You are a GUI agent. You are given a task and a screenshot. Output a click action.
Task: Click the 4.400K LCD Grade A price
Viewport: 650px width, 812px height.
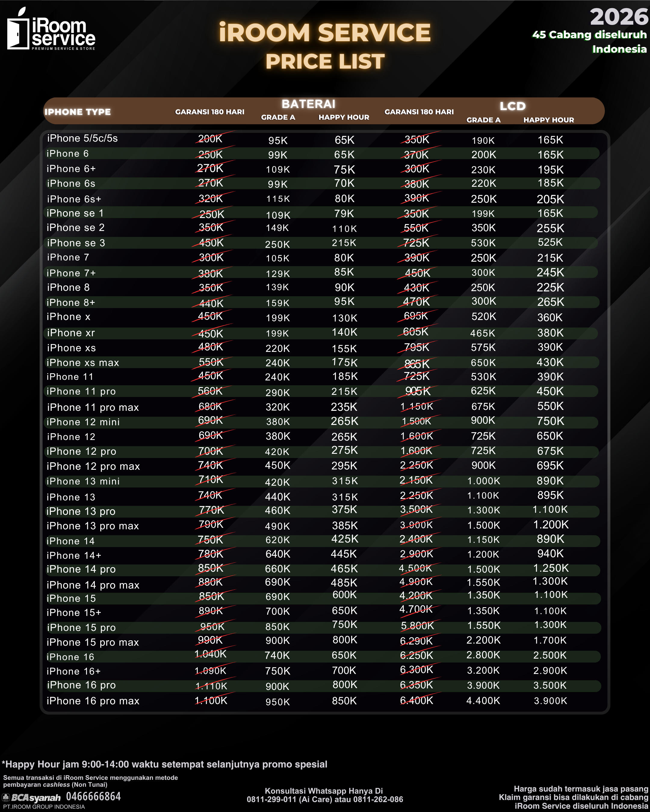pyautogui.click(x=483, y=700)
